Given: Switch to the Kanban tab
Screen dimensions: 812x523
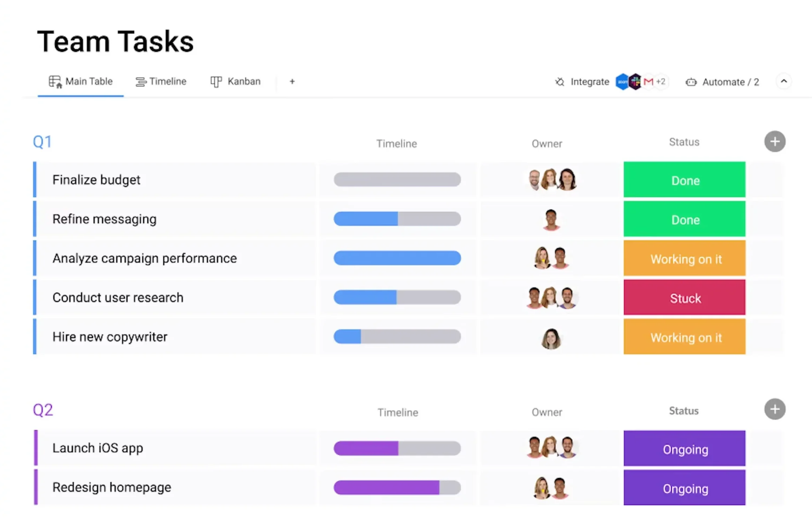Looking at the screenshot, I should coord(236,81).
